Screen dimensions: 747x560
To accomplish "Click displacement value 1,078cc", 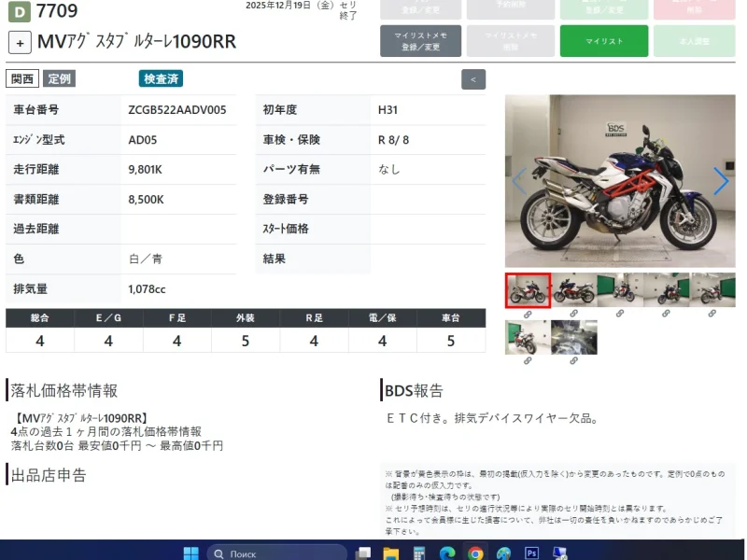I will point(147,289).
